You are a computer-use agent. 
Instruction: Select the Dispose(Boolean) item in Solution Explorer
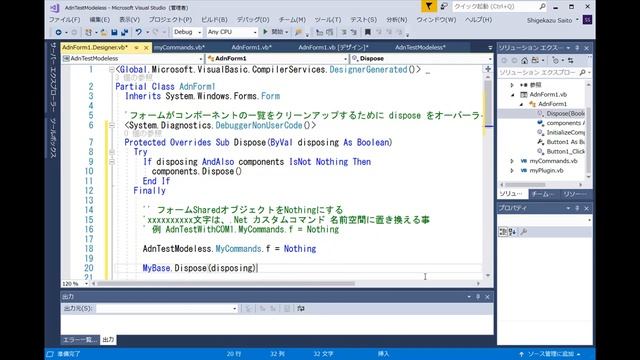coord(565,113)
